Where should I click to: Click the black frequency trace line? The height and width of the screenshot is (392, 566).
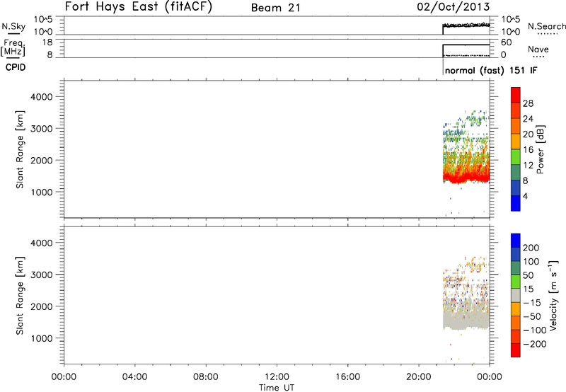466,45
